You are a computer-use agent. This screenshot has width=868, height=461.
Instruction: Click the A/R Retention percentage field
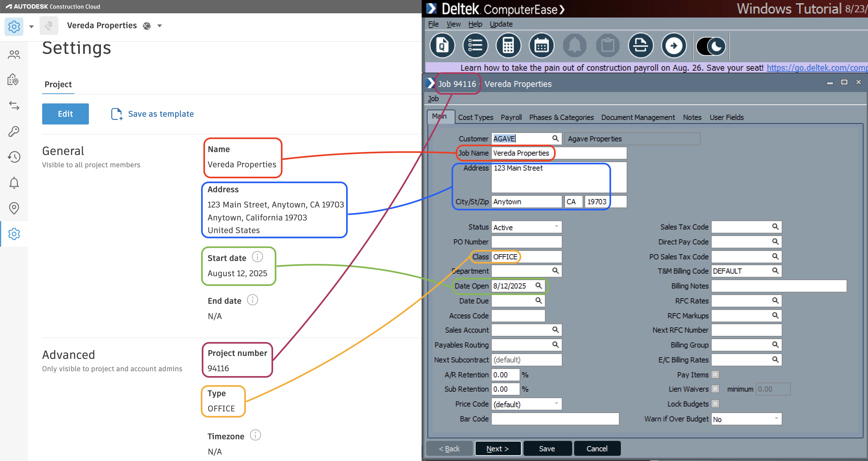505,374
